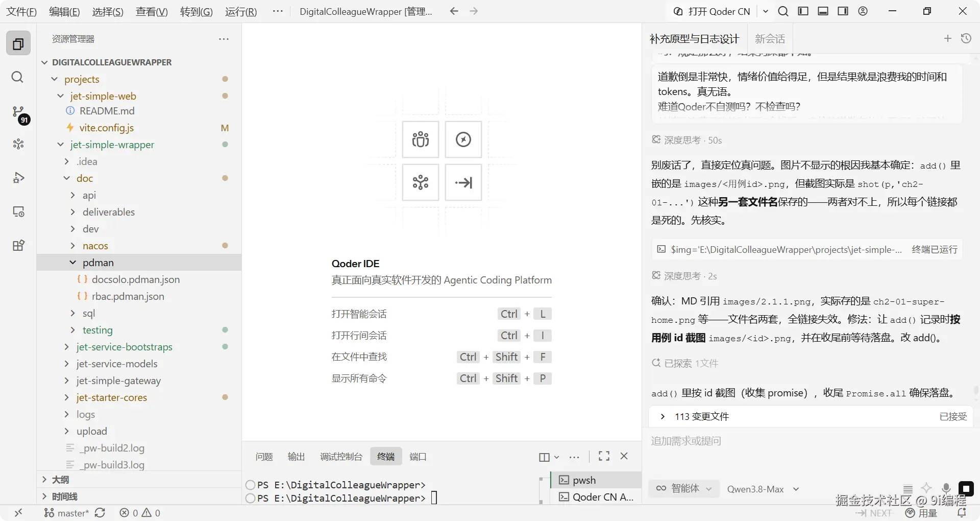Open Remote Explorer icon in activity bar
Screen dimensions: 980x521
coord(18,211)
